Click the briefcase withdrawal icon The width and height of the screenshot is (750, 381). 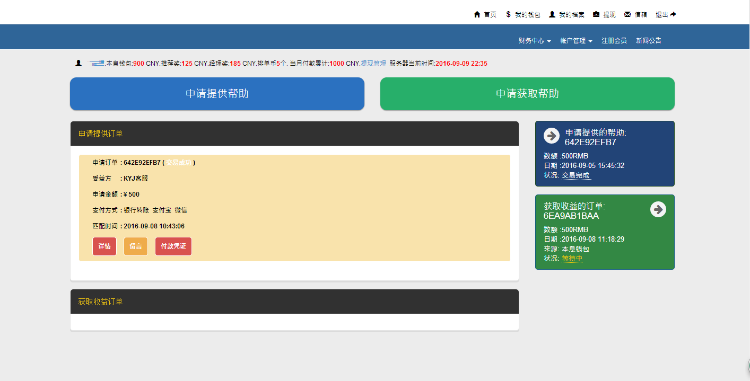596,14
